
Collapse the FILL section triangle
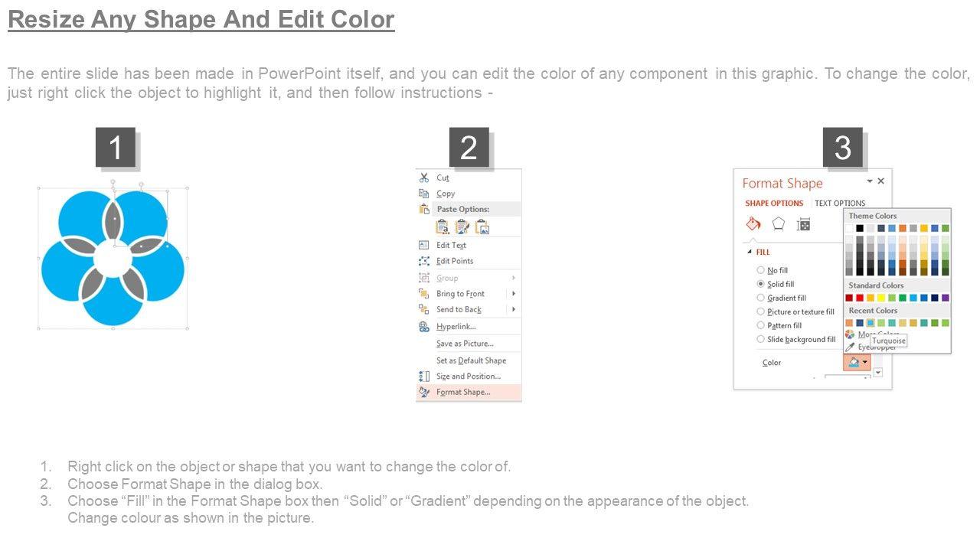(748, 252)
